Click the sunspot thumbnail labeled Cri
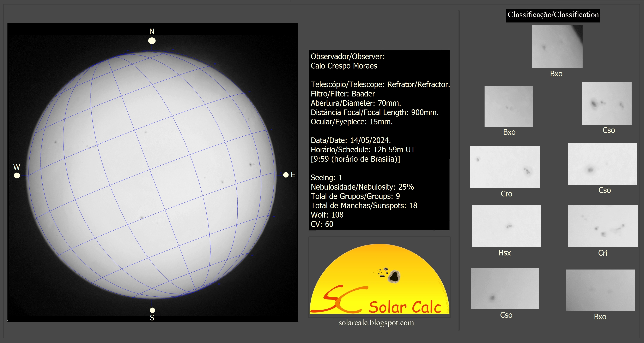The height and width of the screenshot is (343, 644). pyautogui.click(x=603, y=226)
